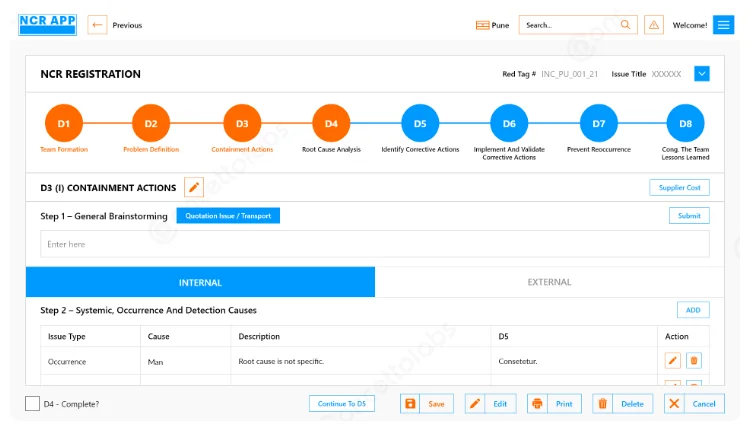The height and width of the screenshot is (431, 750).
Task: Select the D5 step circle
Action: [x=420, y=124]
